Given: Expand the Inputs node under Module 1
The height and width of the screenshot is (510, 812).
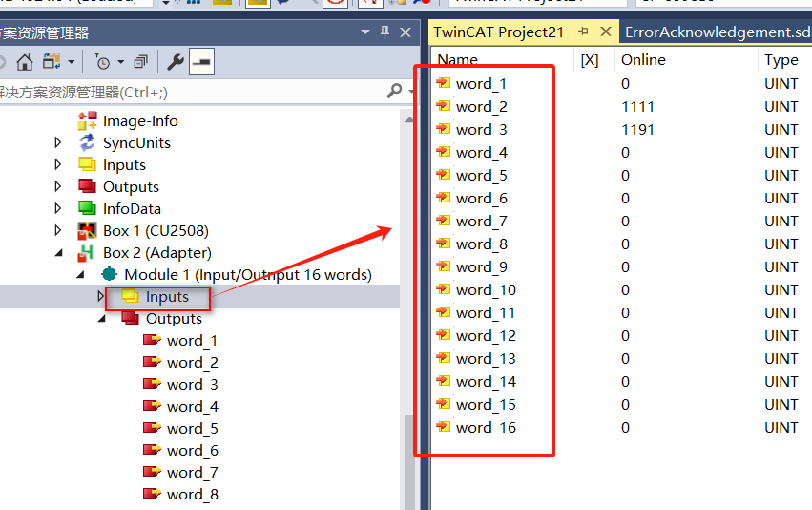Looking at the screenshot, I should click(x=102, y=297).
